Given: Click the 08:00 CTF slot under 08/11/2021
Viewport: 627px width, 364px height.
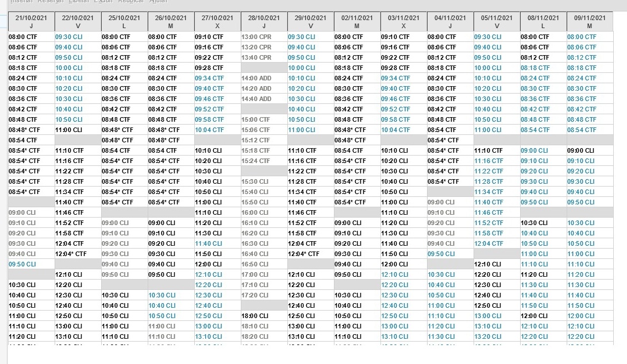Looking at the screenshot, I should point(544,37).
